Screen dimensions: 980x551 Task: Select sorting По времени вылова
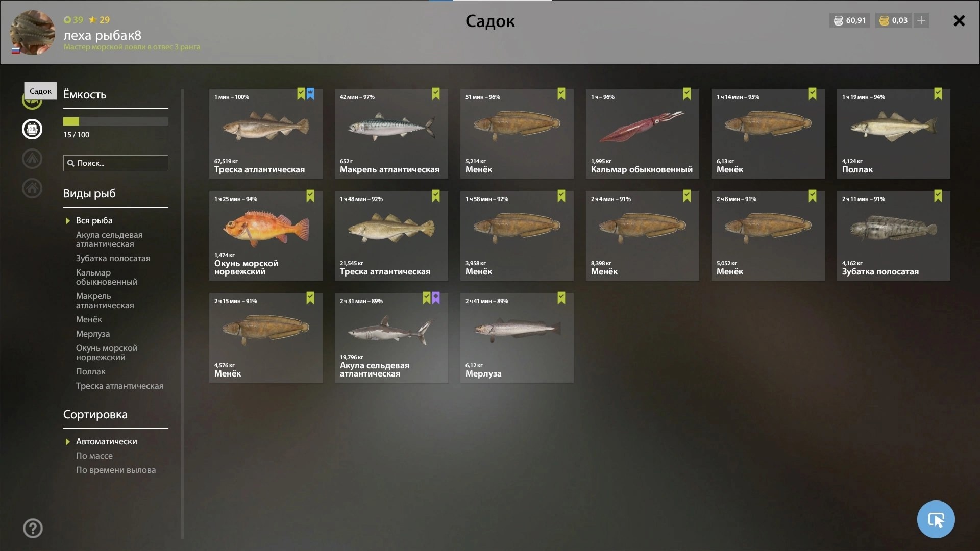116,470
